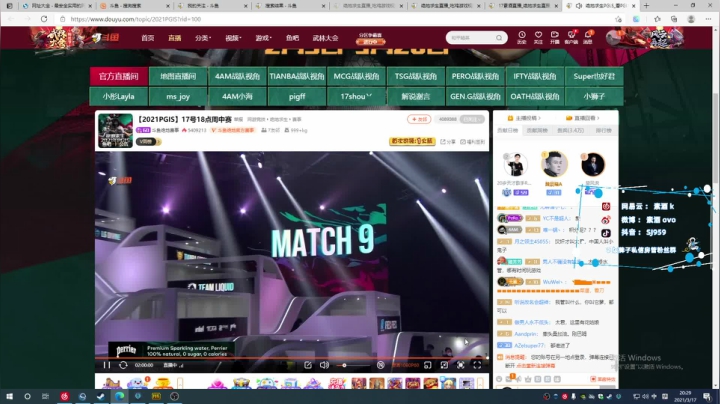Expand the 视频 dropdown menu
This screenshot has height=404, width=720.
pyautogui.click(x=233, y=38)
